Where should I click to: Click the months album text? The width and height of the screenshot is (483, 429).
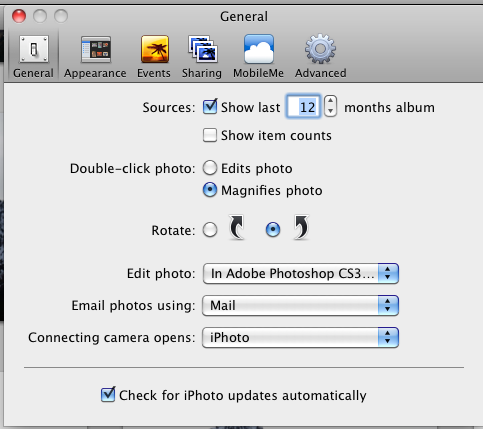point(389,107)
